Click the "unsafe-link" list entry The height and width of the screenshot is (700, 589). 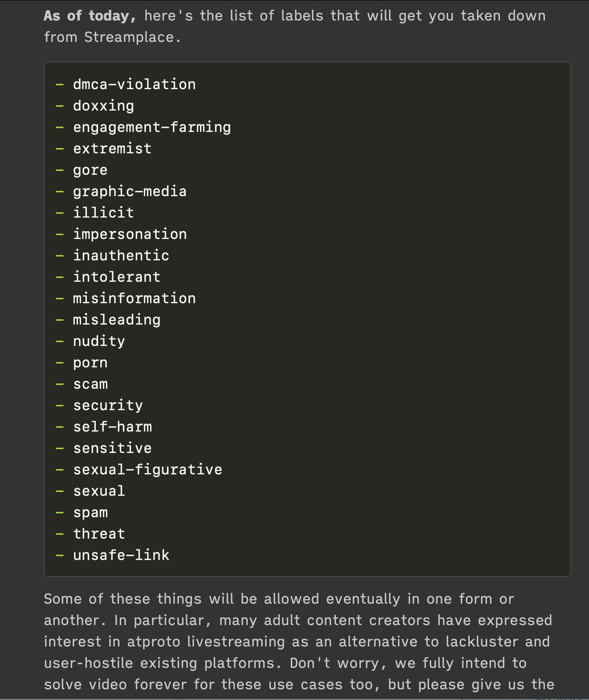tap(121, 555)
